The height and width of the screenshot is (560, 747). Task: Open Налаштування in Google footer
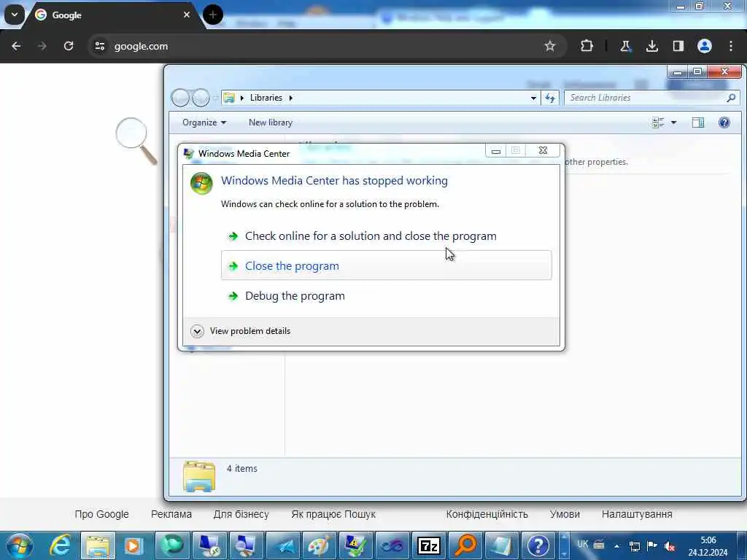pyautogui.click(x=637, y=514)
